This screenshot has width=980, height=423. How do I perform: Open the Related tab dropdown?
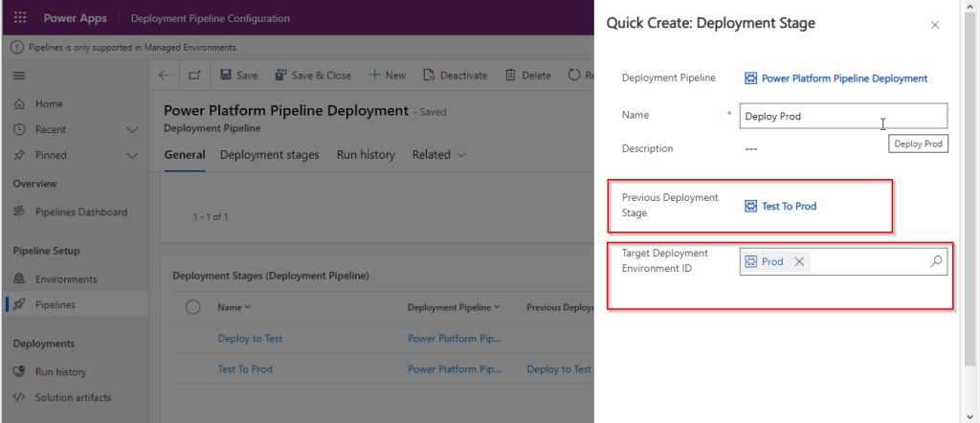click(x=438, y=155)
